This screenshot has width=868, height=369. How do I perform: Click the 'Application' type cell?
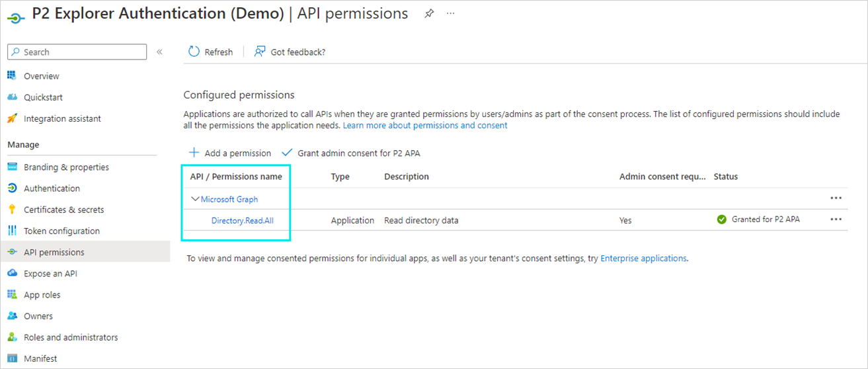[x=352, y=220]
